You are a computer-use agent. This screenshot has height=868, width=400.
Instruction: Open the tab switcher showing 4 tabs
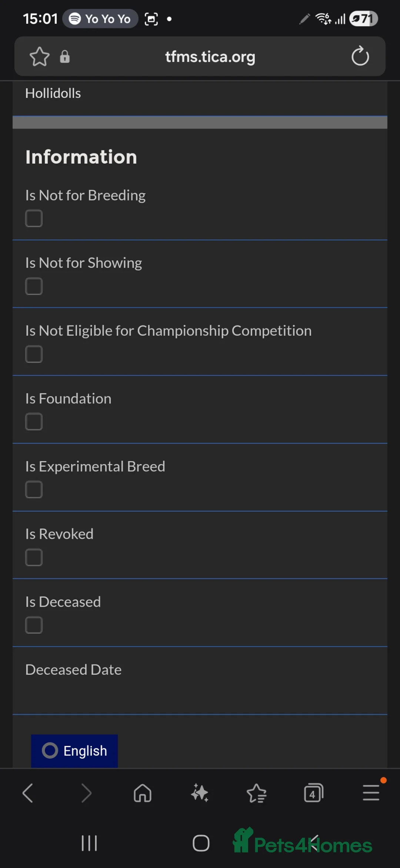click(x=313, y=793)
